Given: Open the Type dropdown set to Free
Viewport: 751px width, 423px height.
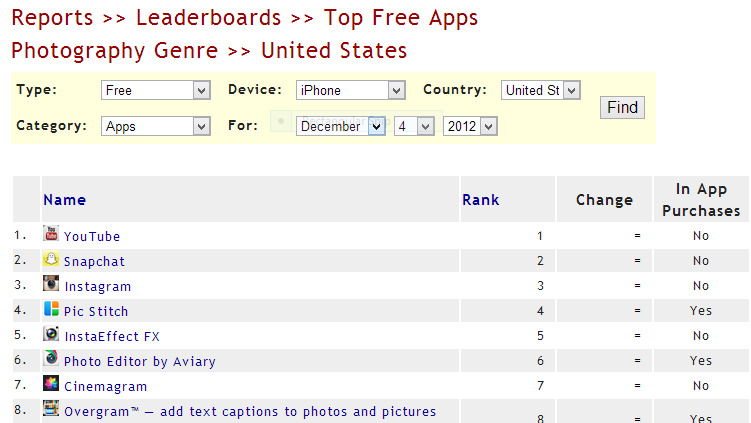Looking at the screenshot, I should [155, 90].
